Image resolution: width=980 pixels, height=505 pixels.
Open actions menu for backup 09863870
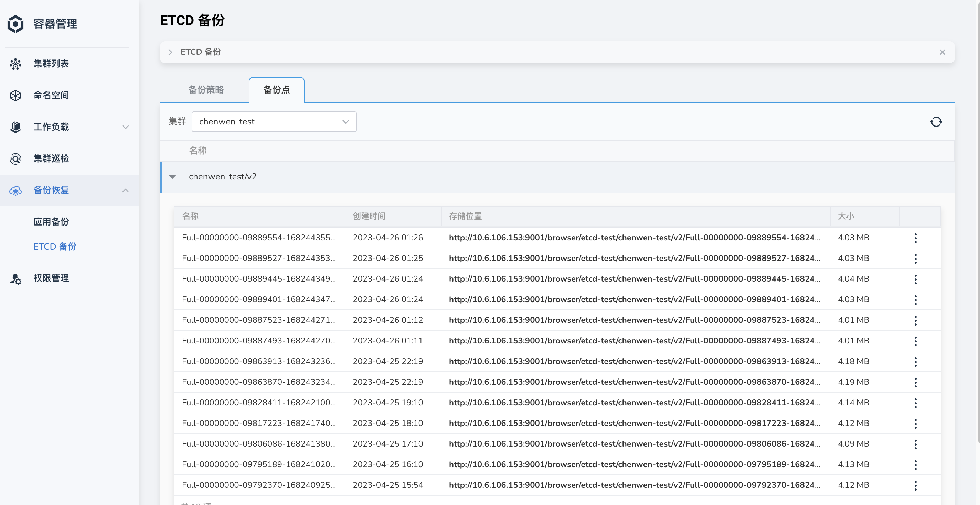pos(915,382)
